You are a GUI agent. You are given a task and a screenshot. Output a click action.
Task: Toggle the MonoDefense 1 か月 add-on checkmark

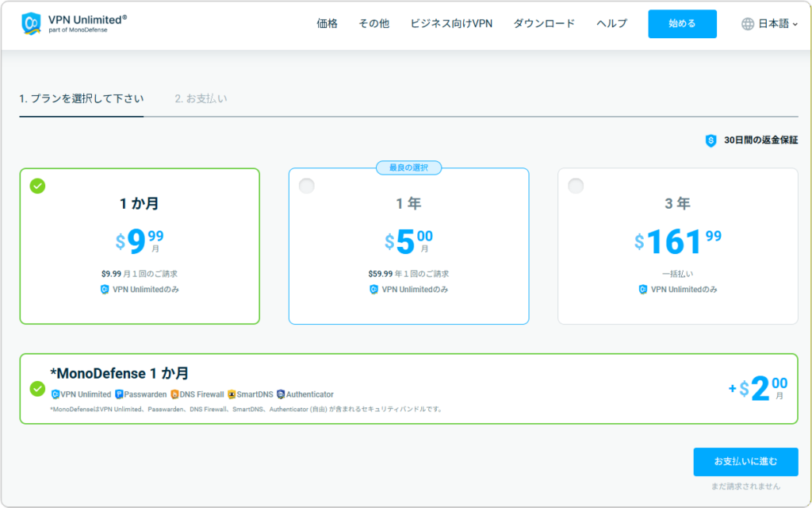click(x=37, y=389)
